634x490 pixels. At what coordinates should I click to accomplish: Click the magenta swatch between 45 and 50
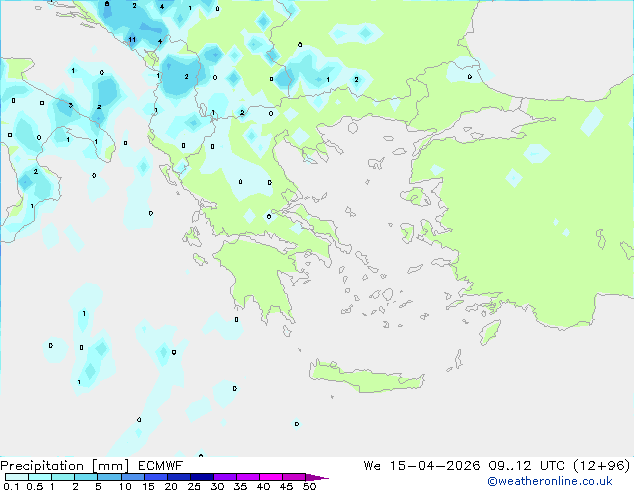(x=294, y=477)
